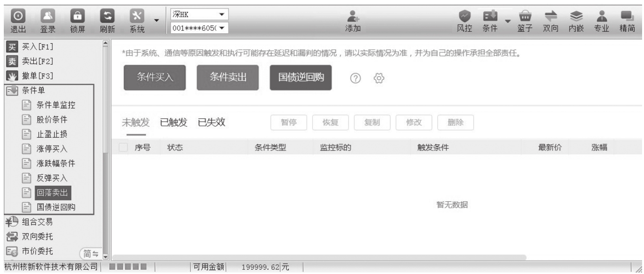Click the 涨幅 column header
This screenshot has width=644, height=274.
click(599, 148)
